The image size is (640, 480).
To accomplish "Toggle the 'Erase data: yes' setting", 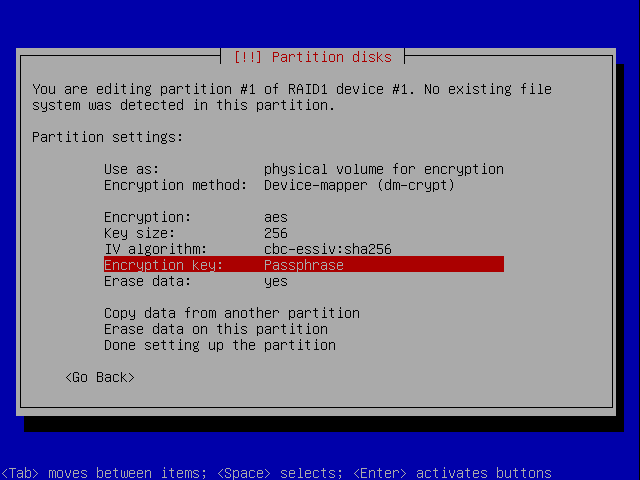I will coord(304,281).
